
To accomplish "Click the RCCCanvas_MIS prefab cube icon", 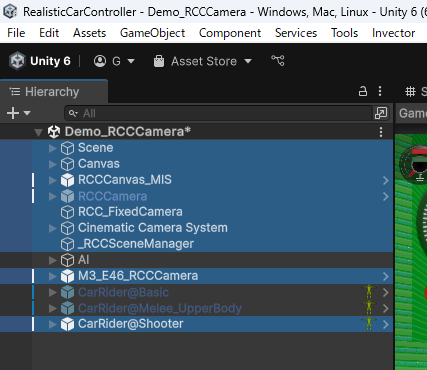I will coord(67,180).
